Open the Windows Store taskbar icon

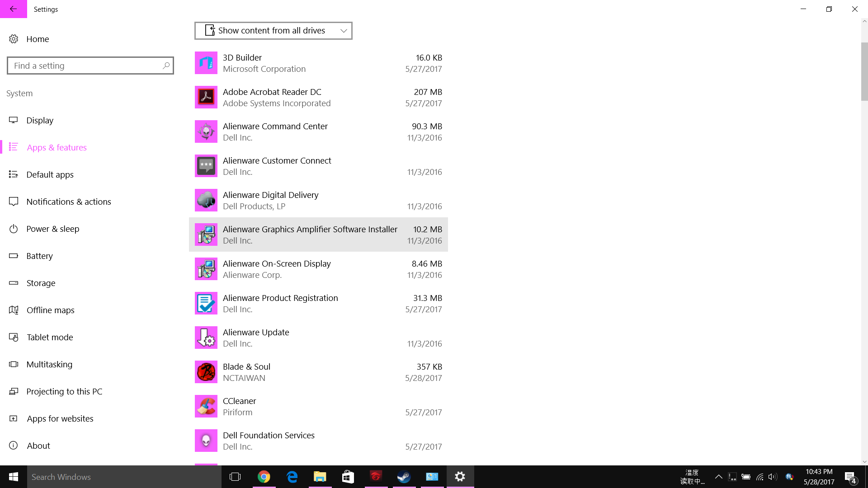click(348, 477)
